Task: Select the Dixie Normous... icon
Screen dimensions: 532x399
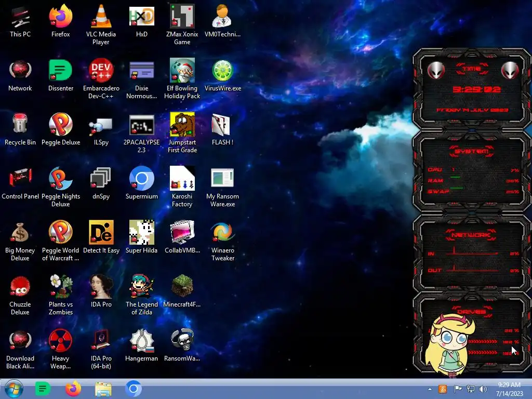Action: click(141, 70)
